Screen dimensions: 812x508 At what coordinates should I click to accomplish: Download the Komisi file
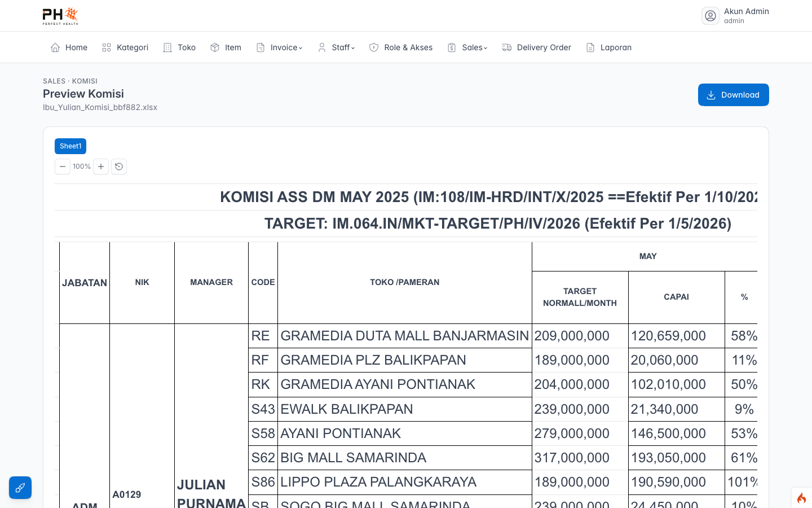(x=734, y=95)
